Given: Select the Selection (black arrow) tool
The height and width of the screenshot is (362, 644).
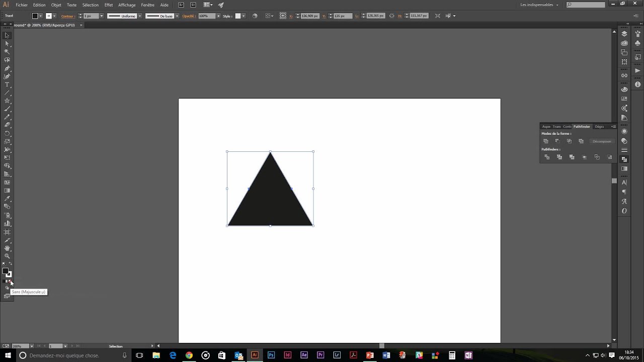Looking at the screenshot, I should tap(7, 36).
